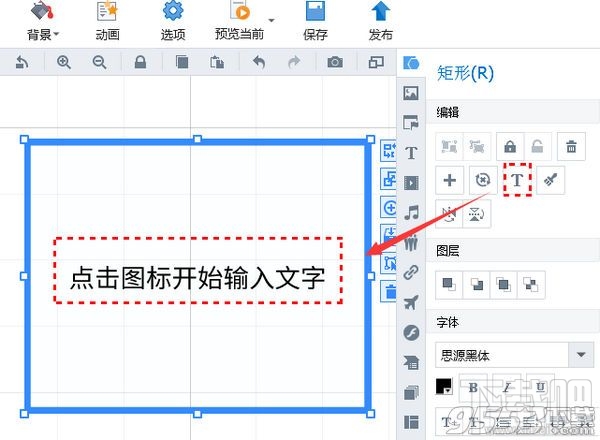
Task: Open the black text color swatch
Action: coord(444,386)
